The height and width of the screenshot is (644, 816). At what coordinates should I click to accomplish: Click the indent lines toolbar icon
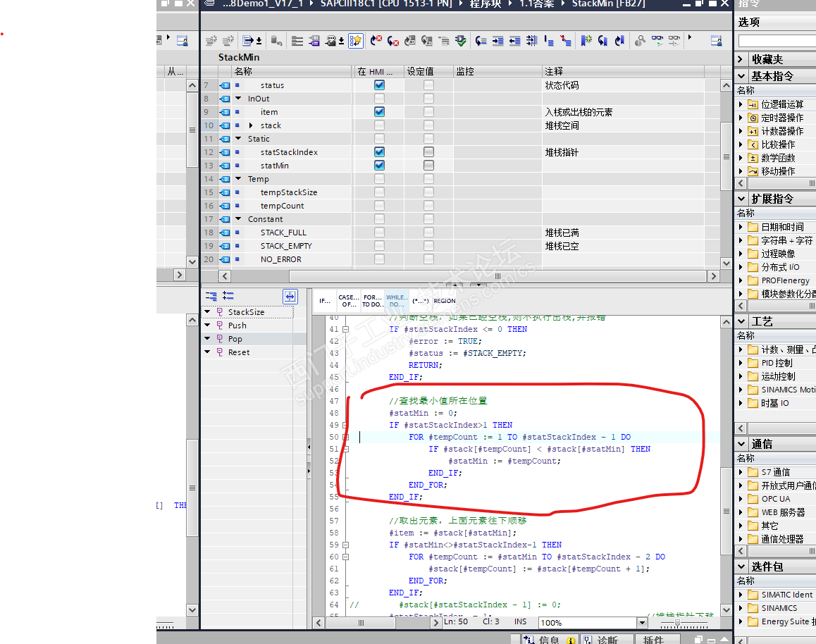[497, 41]
